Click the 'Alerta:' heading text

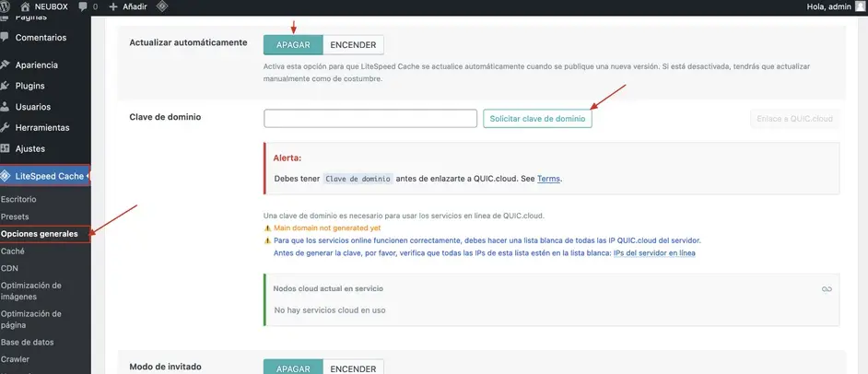(287, 158)
